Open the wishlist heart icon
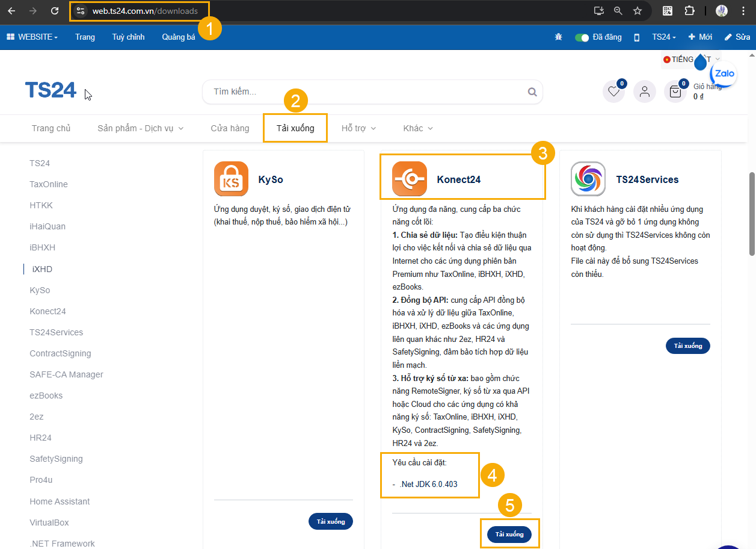Screen dimensions: 756x549 (x=613, y=91)
